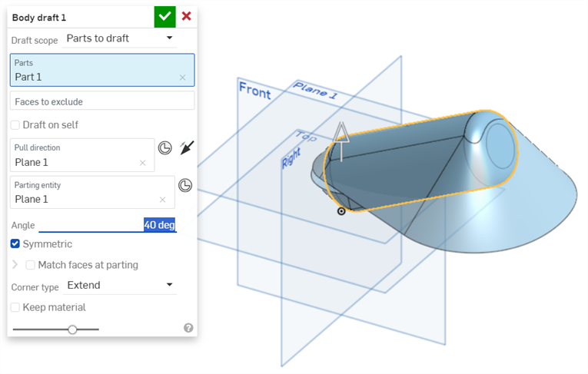Select the Plane 1 label in viewport
This screenshot has height=374, width=588.
(x=315, y=90)
